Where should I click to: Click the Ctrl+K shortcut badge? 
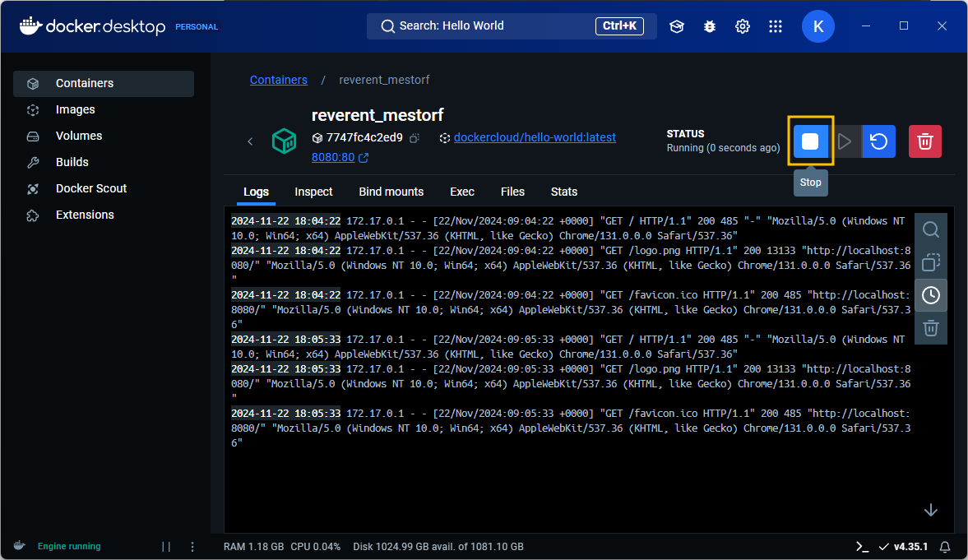click(619, 26)
